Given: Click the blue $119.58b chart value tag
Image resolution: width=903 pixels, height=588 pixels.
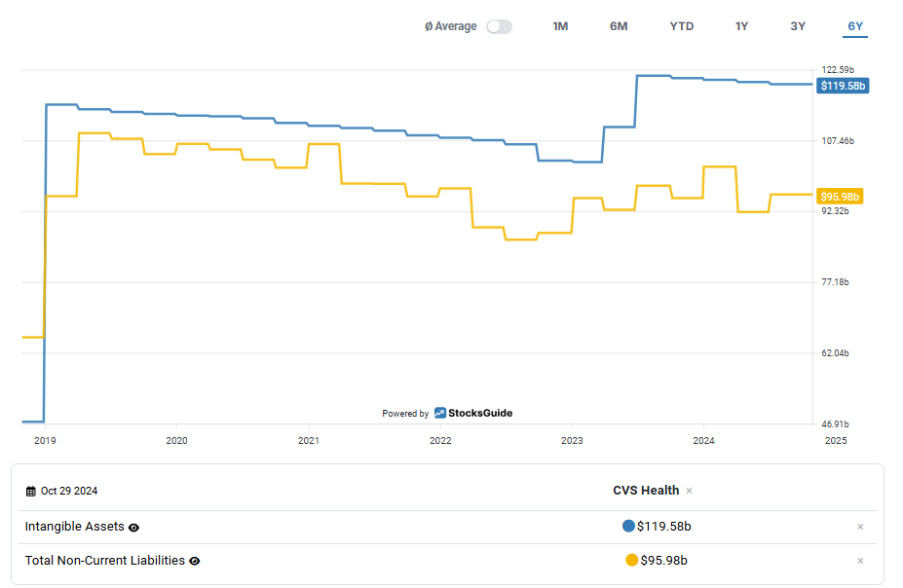Looking at the screenshot, I should (x=843, y=86).
